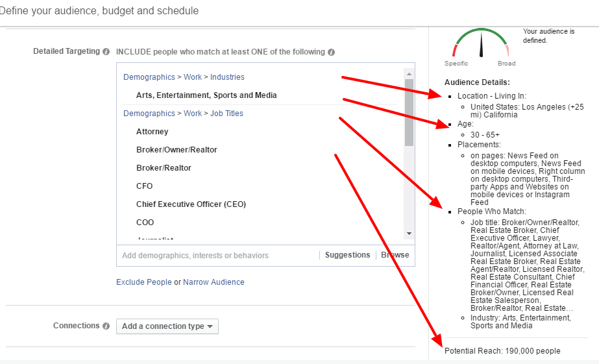Viewport: 599px width, 364px height.
Task: Click Job Titles breadcrumb link
Action: point(226,113)
